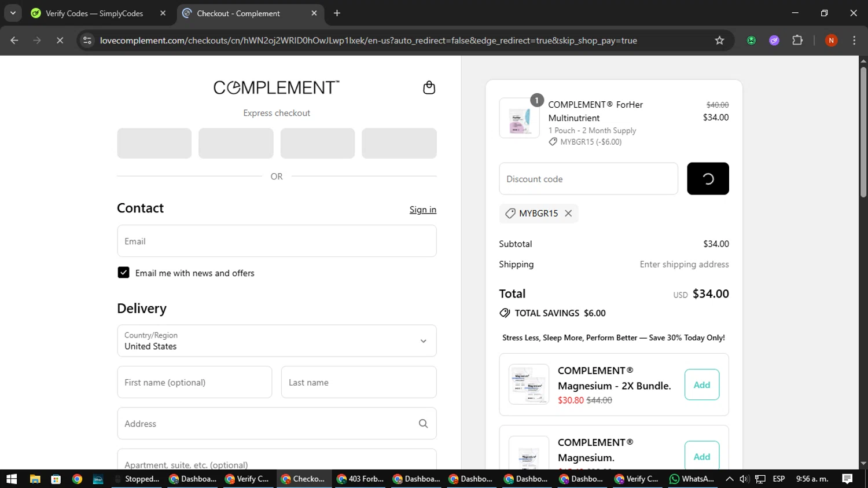Open Magnesium 2X Bundle product thumbnail
Screen dimensions: 868x488
529,384
